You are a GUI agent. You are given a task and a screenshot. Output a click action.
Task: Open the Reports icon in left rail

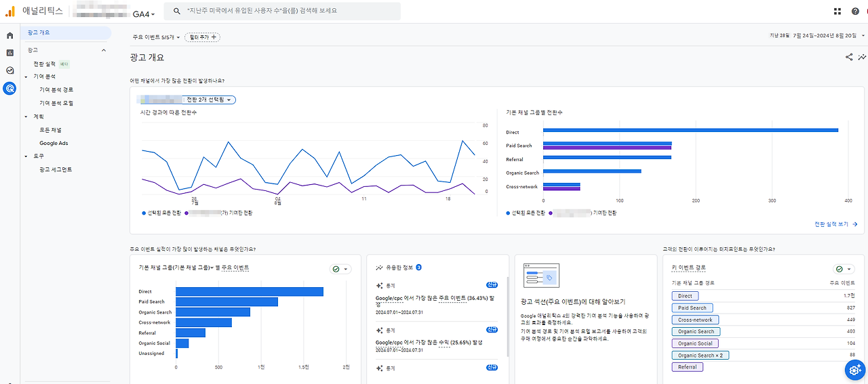pyautogui.click(x=9, y=53)
